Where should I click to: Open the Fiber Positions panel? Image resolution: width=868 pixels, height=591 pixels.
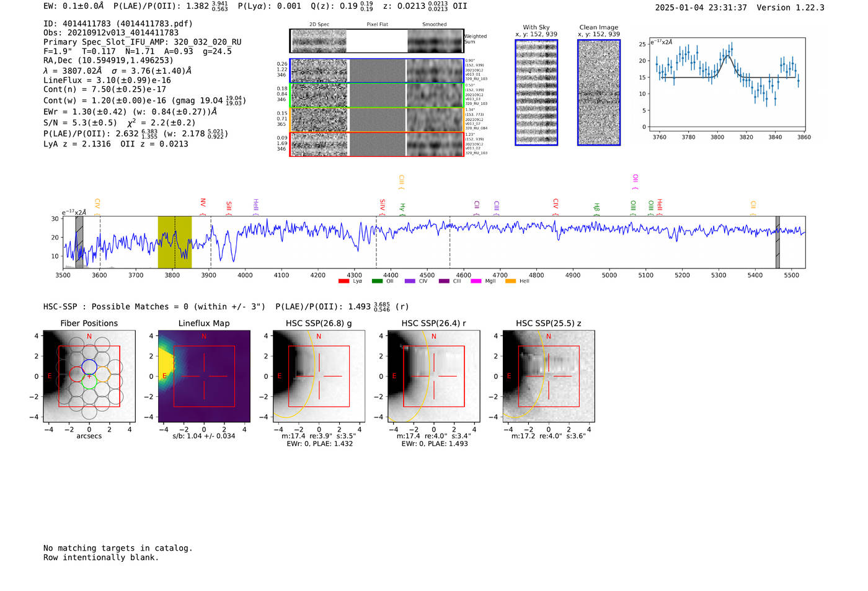(89, 376)
